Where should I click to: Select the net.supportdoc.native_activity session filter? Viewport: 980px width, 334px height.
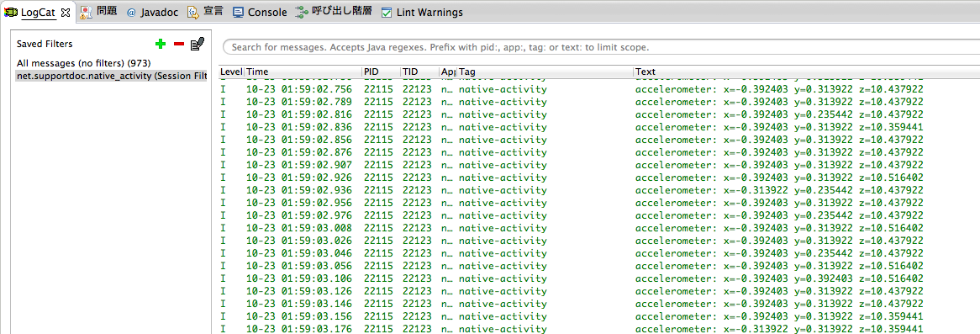pos(111,76)
